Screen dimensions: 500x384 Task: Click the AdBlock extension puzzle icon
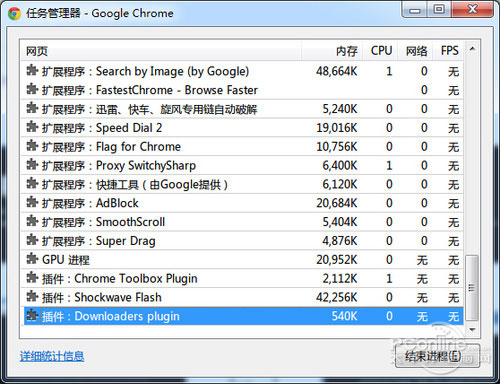pos(32,202)
